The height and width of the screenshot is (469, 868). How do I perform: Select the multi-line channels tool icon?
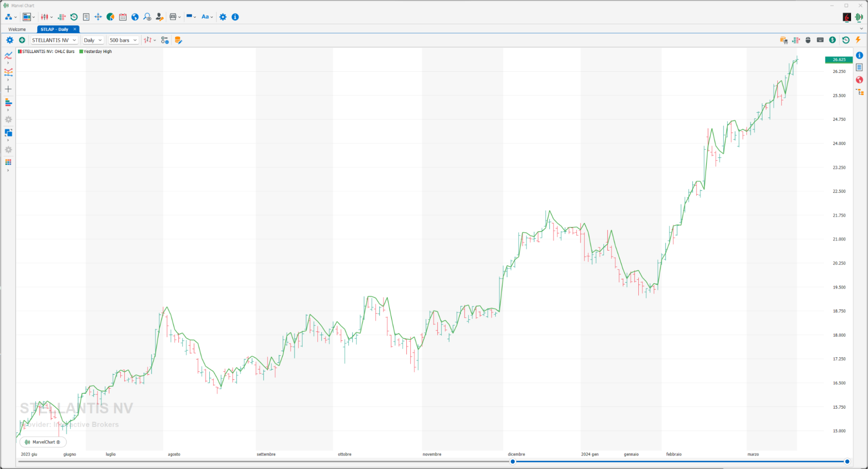pos(8,72)
